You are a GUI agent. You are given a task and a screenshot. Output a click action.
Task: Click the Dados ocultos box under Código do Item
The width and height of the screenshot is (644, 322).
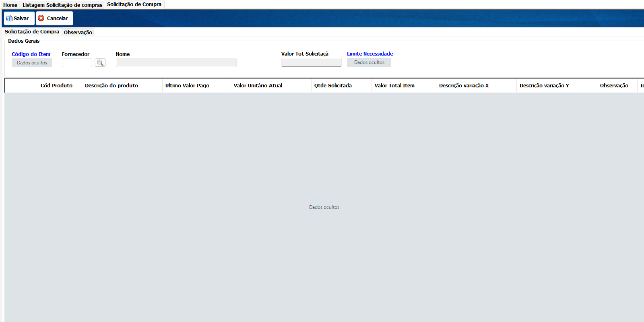coord(32,63)
